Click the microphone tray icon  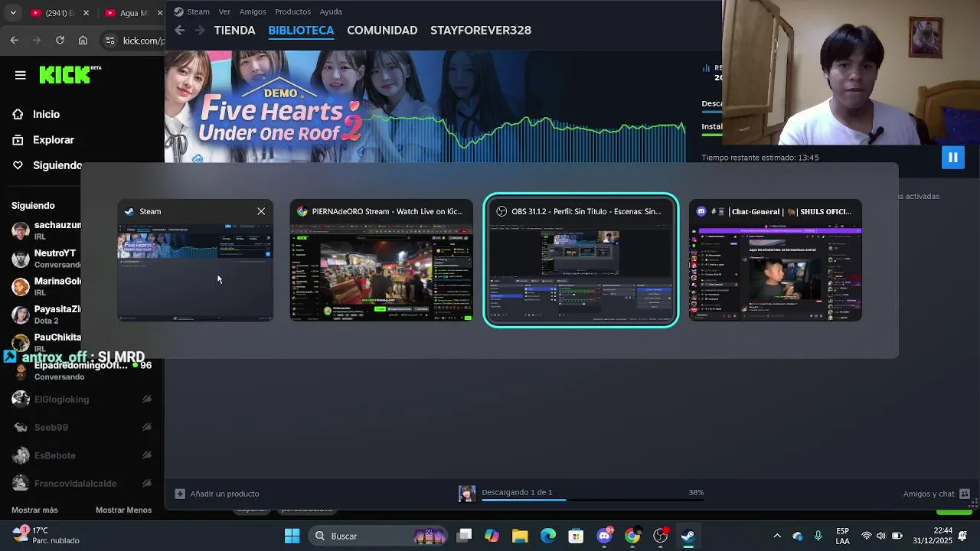click(818, 536)
